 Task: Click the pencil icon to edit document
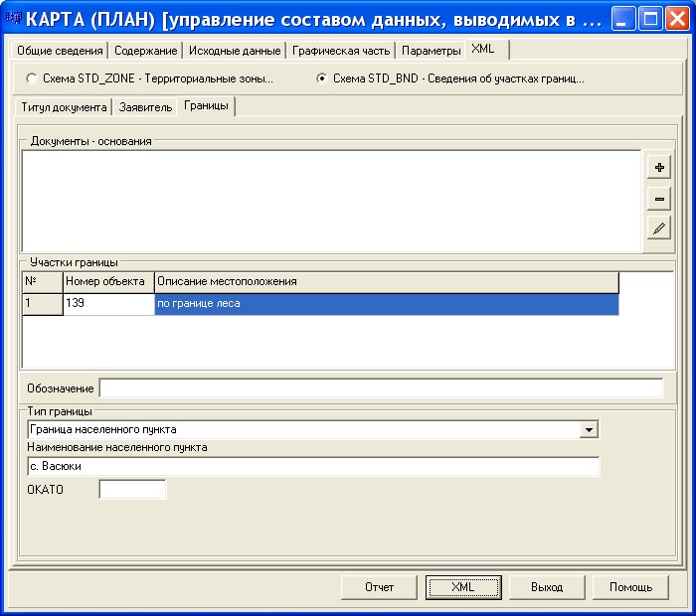658,230
